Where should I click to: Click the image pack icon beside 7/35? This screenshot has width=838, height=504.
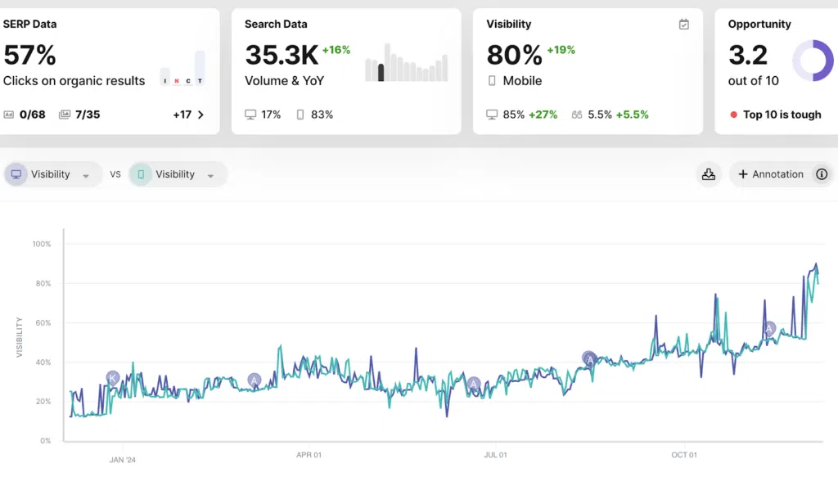coord(64,115)
